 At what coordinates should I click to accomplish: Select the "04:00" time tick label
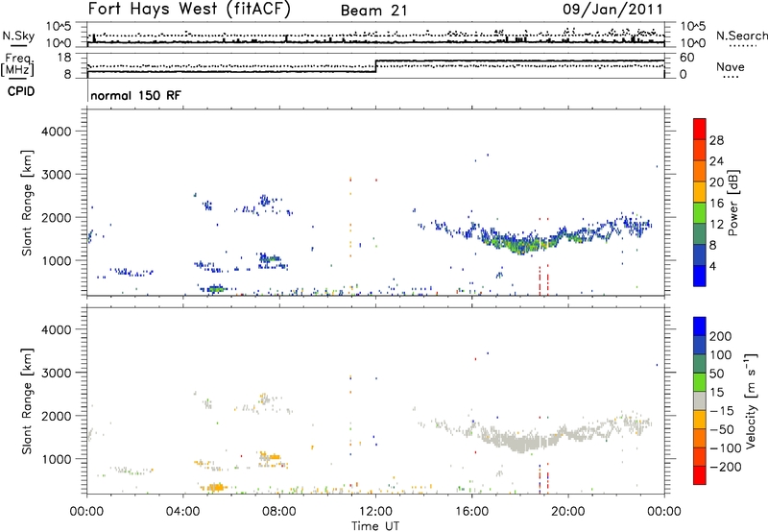[183, 512]
